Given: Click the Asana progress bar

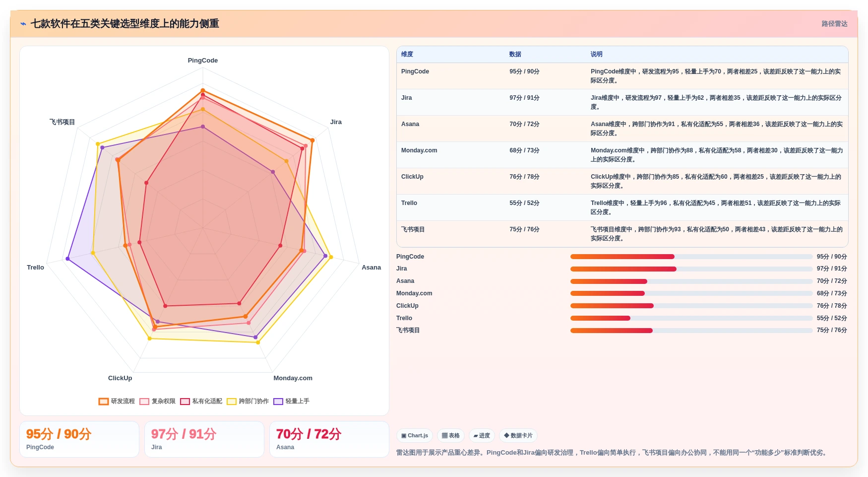Looking at the screenshot, I should [x=691, y=281].
